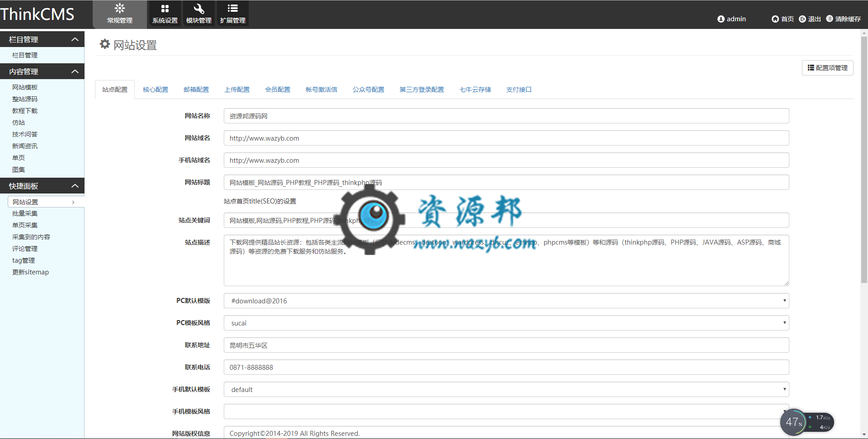Open tag管理 in sidebar
Image resolution: width=868 pixels, height=439 pixels.
(x=24, y=260)
